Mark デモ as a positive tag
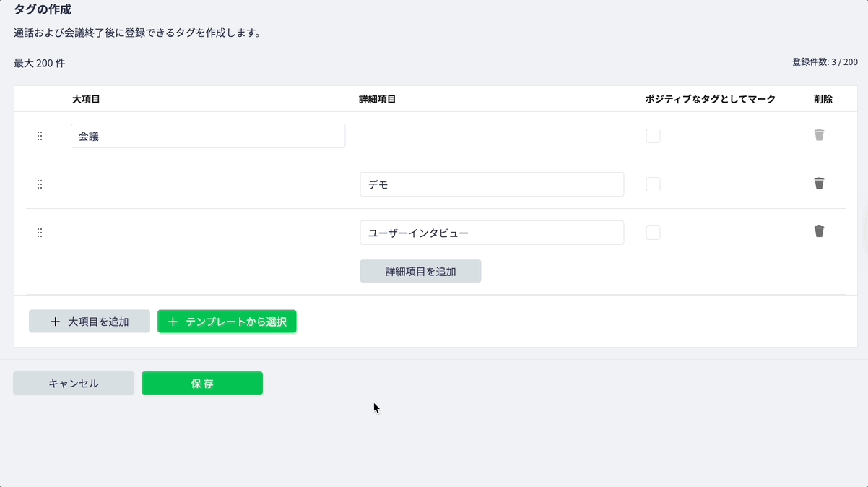Viewport: 868px width, 487px height. click(653, 184)
